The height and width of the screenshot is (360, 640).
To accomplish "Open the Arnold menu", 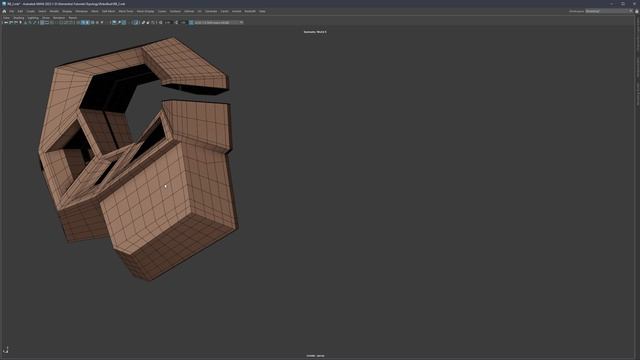I will (237, 11).
